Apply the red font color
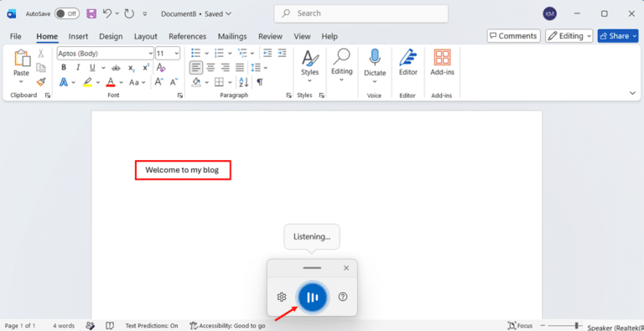The image size is (644, 331). coord(110,82)
